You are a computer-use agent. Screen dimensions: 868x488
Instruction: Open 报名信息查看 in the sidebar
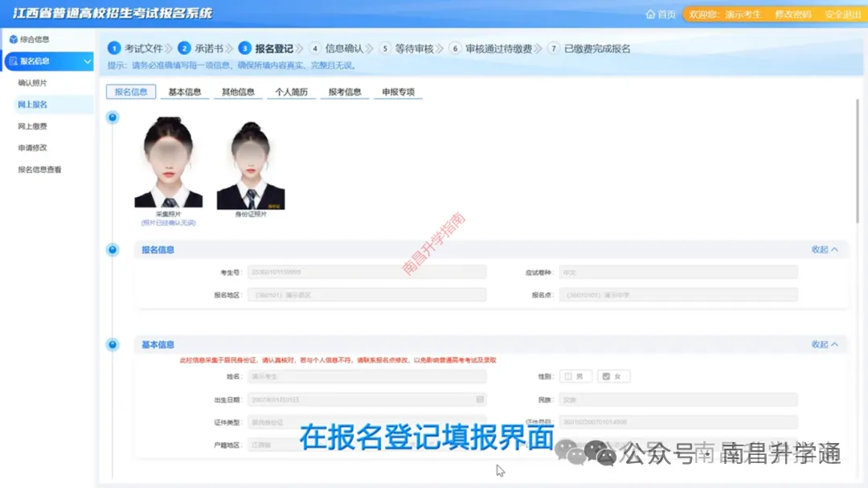pyautogui.click(x=39, y=170)
